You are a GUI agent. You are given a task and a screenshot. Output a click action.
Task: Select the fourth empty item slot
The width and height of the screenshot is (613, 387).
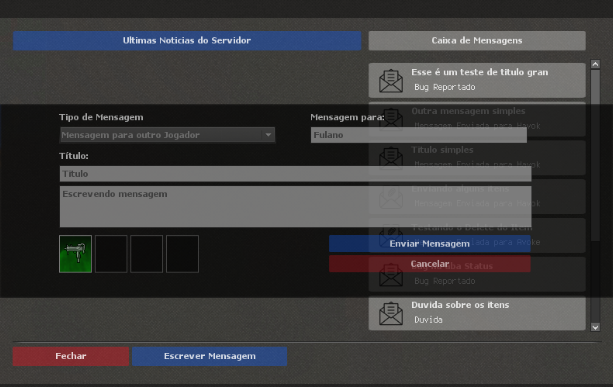(182, 254)
